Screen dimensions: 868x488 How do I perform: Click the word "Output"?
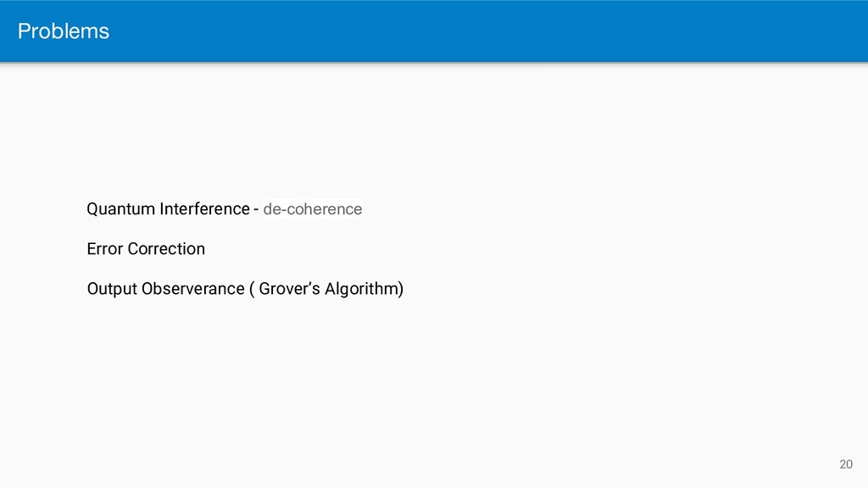click(x=112, y=289)
